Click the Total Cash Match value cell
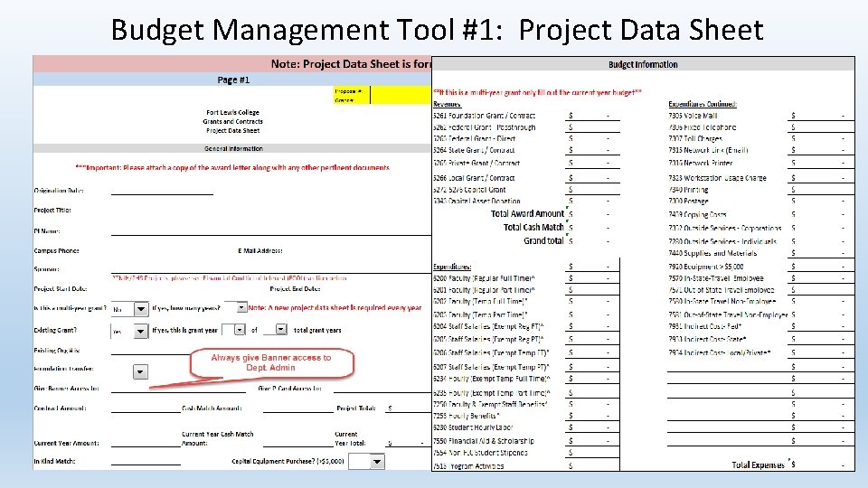 [x=592, y=228]
